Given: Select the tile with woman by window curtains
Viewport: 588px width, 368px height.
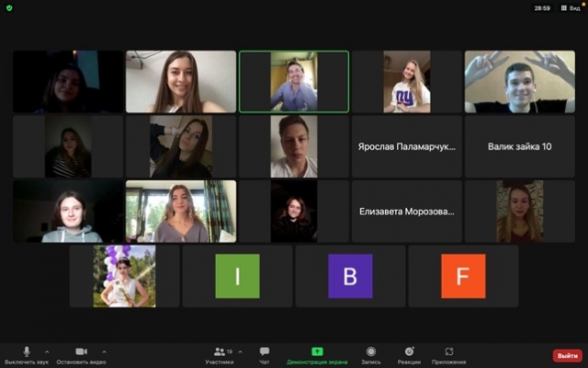Looking at the screenshot, I should (181, 212).
